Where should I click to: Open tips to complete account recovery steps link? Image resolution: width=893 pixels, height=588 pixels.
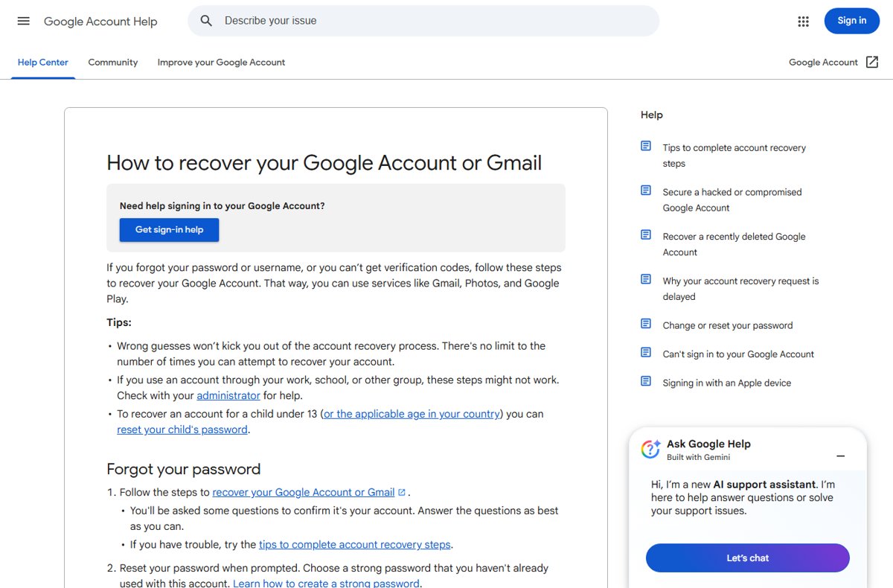pyautogui.click(x=355, y=544)
